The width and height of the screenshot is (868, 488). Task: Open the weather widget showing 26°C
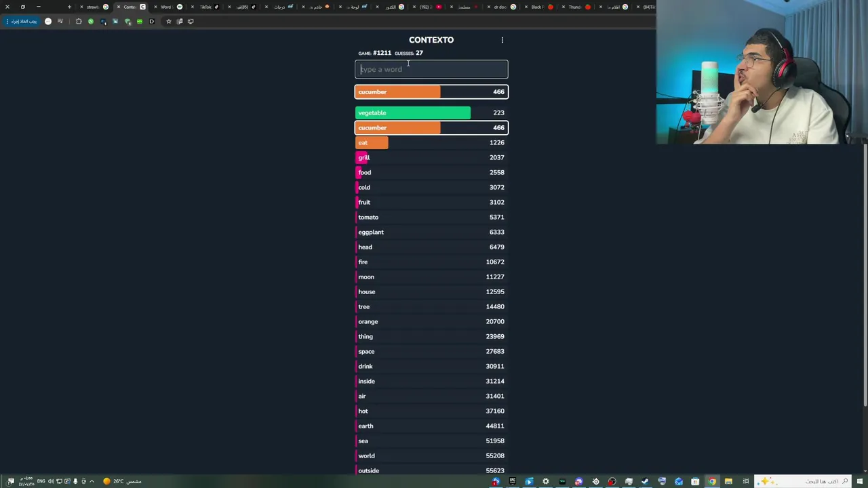123,481
